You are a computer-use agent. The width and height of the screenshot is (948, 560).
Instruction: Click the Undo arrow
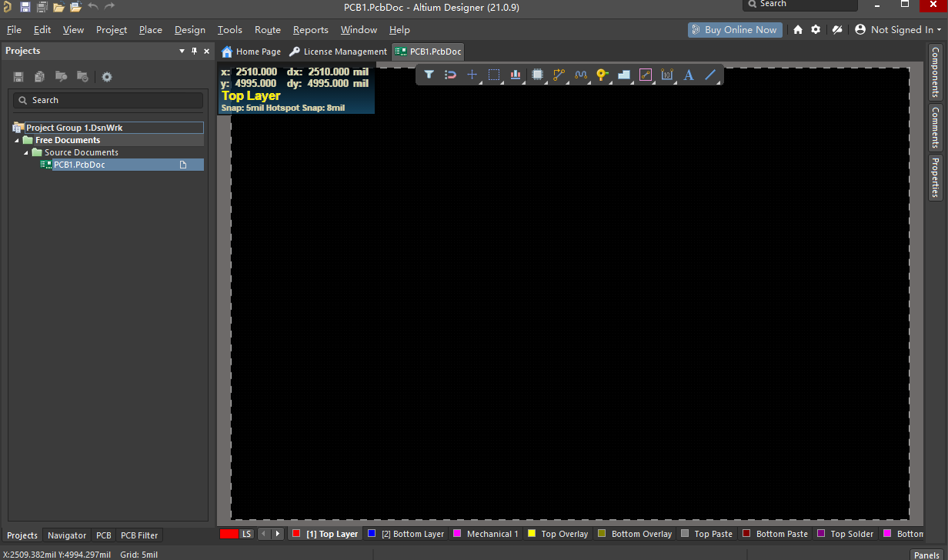92,7
